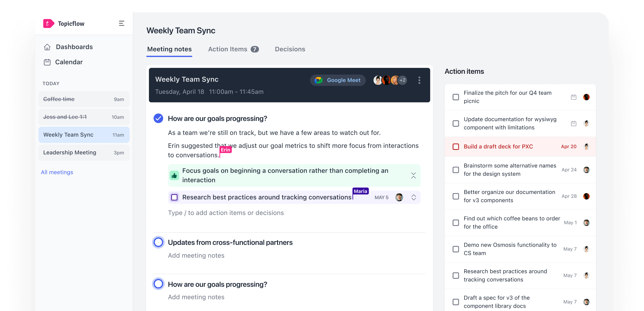This screenshot has width=644, height=311.
Task: Click assignee avatar for Better organize documentation
Action: click(586, 196)
